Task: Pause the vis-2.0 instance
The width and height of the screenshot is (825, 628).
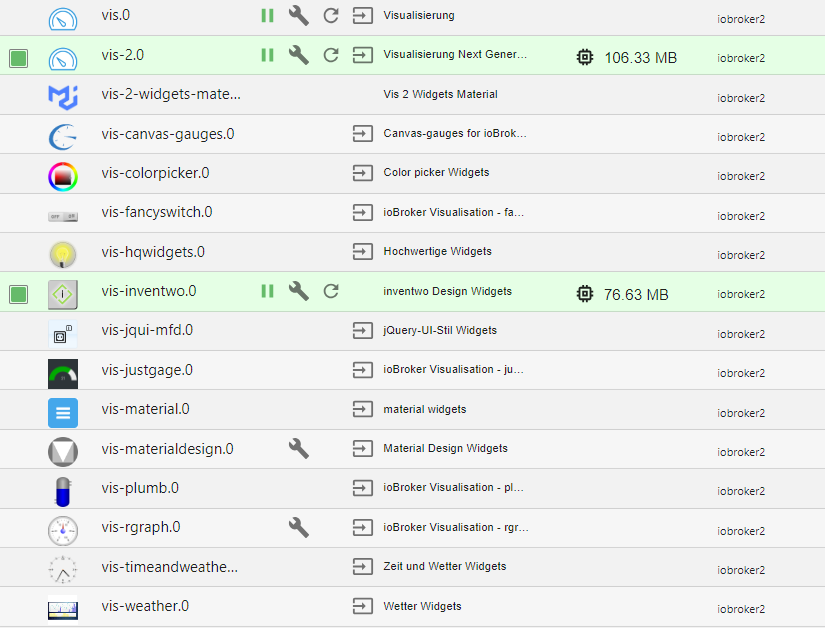Action: tap(267, 55)
